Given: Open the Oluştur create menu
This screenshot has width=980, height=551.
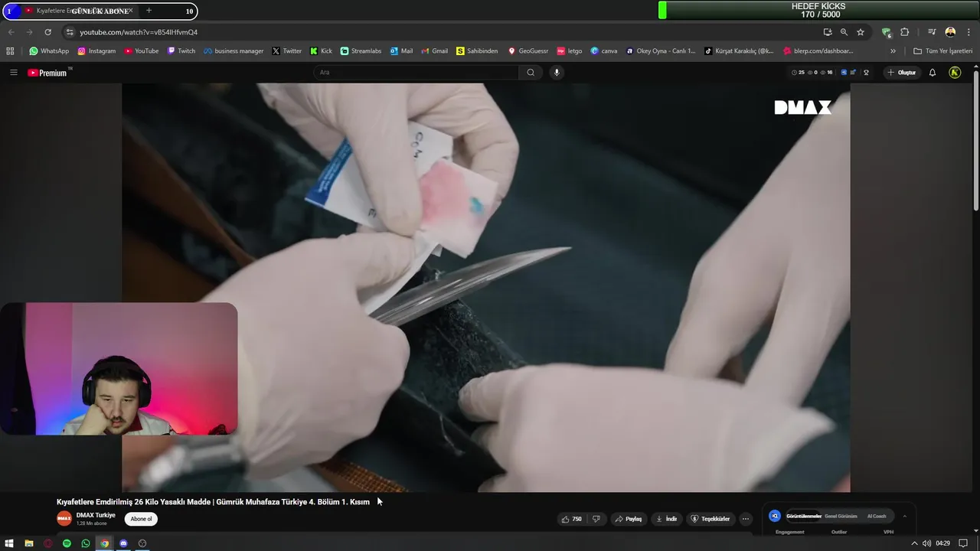Looking at the screenshot, I should pyautogui.click(x=902, y=73).
